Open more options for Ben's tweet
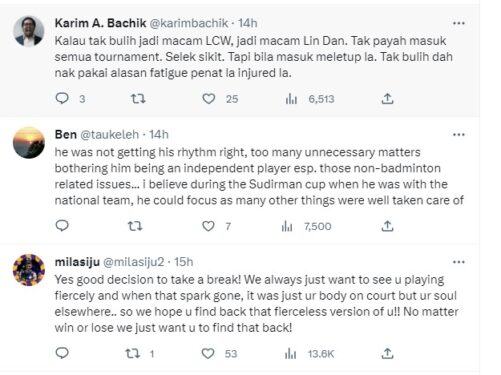The width and height of the screenshot is (501, 375). click(459, 135)
